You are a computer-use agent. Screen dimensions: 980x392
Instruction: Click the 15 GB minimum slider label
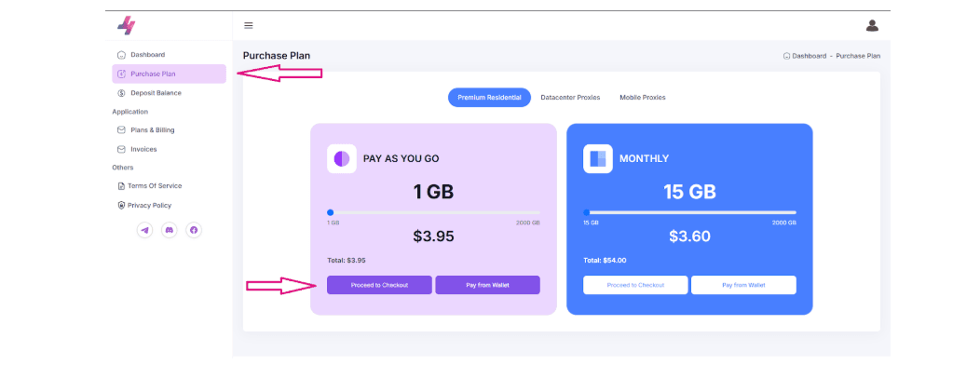pos(591,223)
